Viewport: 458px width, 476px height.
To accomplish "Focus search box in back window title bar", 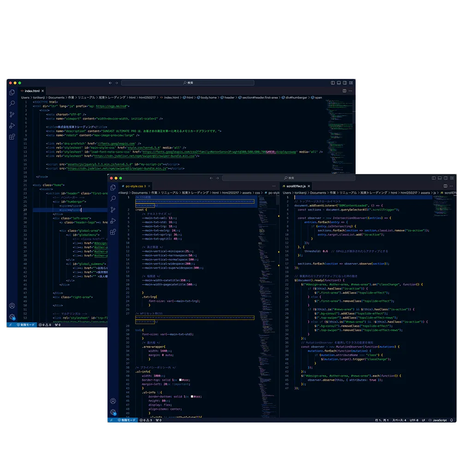I will pos(188,83).
